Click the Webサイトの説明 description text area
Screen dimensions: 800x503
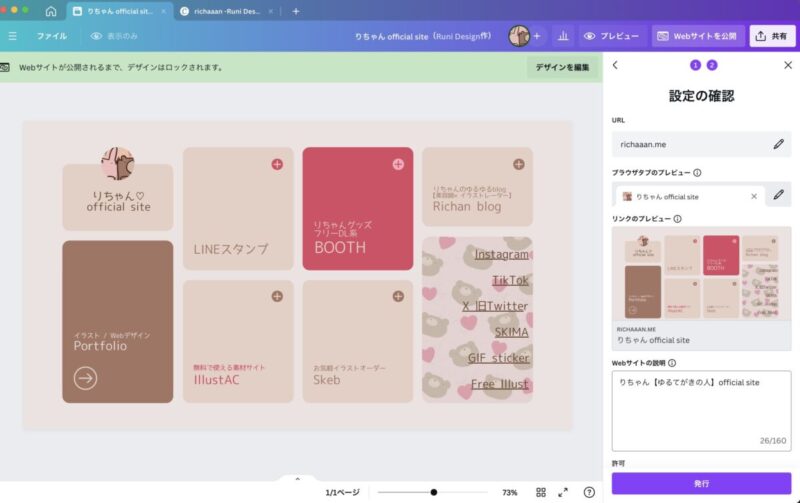pos(702,411)
